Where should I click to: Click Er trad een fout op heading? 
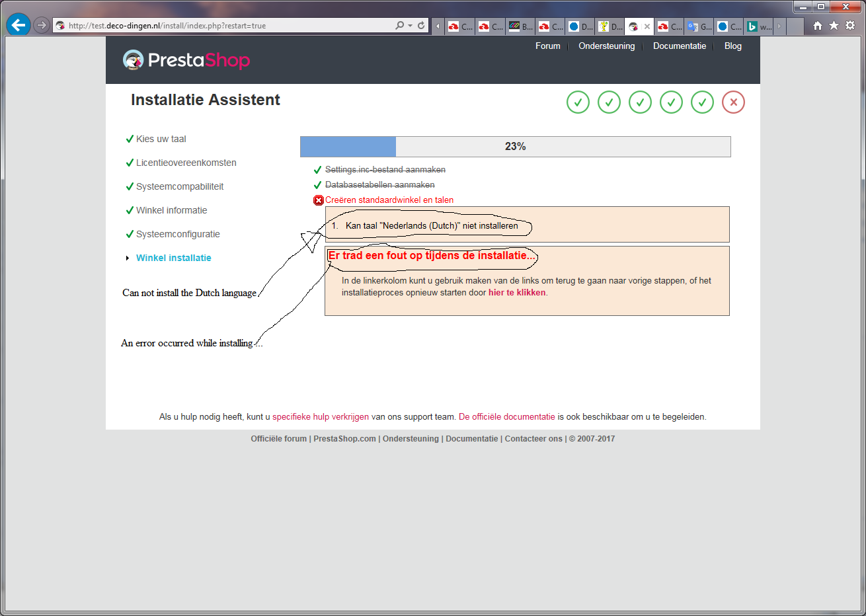(432, 255)
